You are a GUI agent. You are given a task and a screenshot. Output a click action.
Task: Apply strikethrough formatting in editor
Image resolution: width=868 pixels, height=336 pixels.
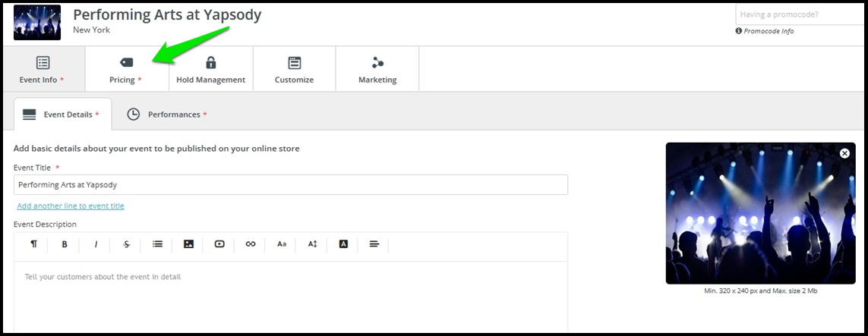point(127,243)
